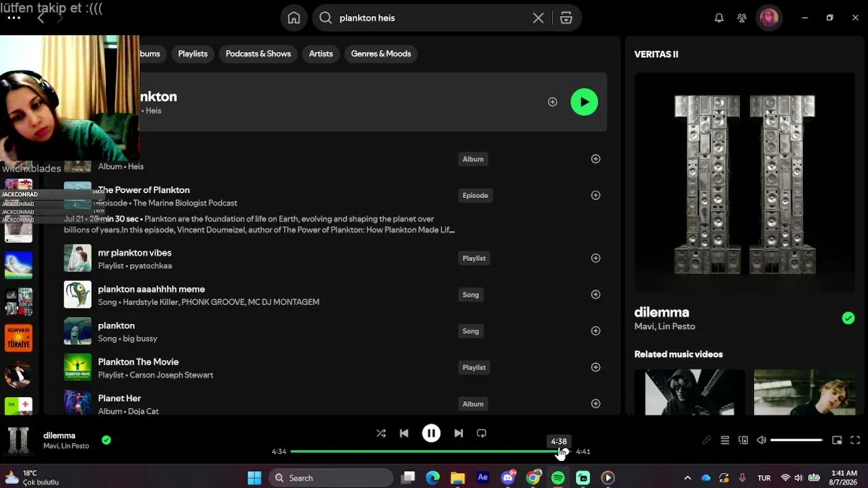
Task: Open 'dilemma' title in Now Playing panel
Action: pyautogui.click(x=662, y=312)
